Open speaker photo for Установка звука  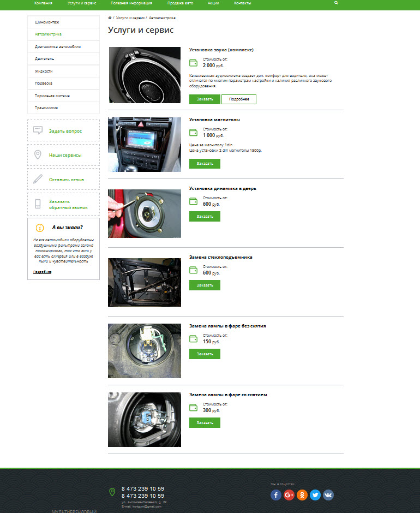coord(145,75)
